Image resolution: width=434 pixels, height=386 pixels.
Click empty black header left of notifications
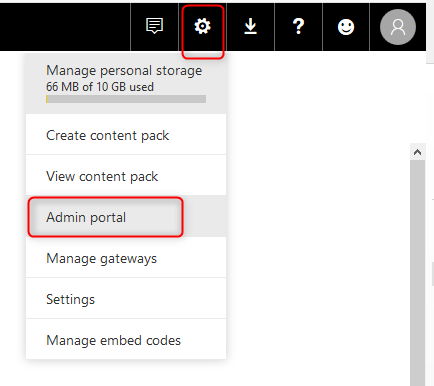(x=65, y=27)
